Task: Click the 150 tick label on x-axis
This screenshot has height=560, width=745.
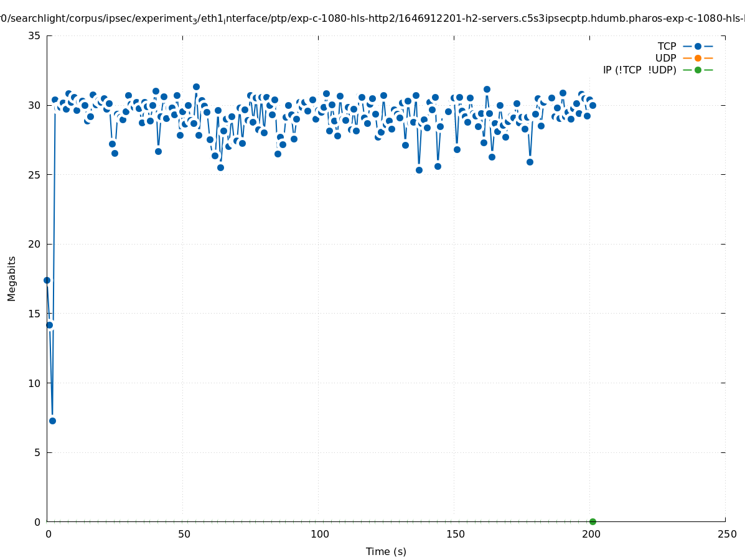Action: 455,534
